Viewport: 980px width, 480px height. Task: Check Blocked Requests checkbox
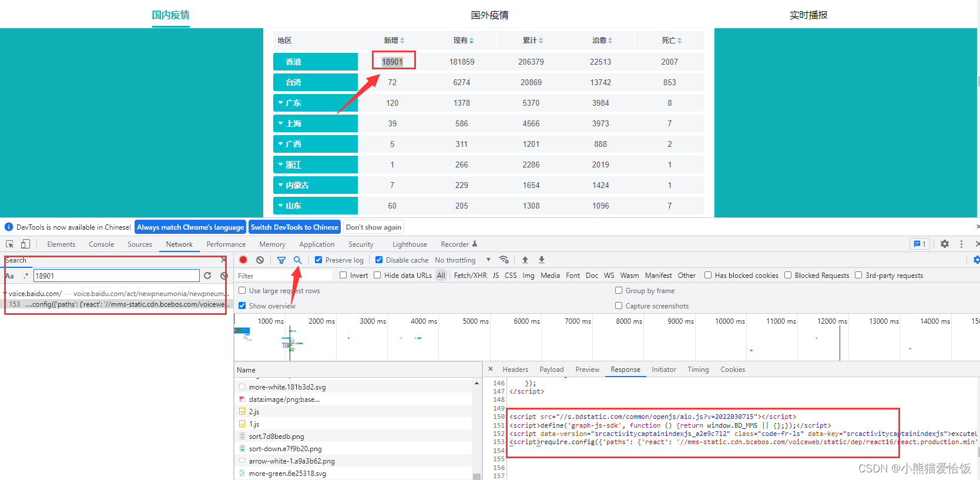point(788,275)
